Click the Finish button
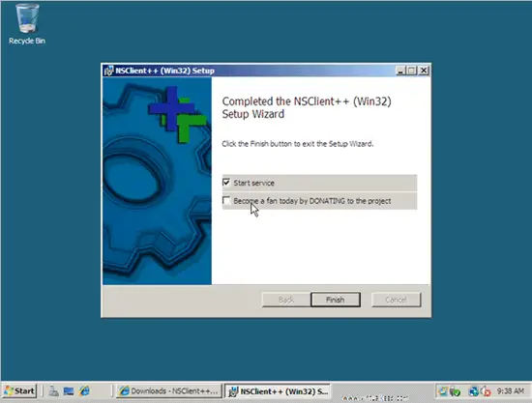532x403 pixels. [336, 300]
